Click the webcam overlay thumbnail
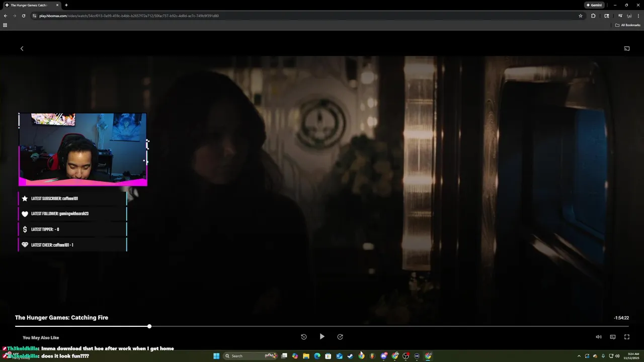 pos(83,149)
